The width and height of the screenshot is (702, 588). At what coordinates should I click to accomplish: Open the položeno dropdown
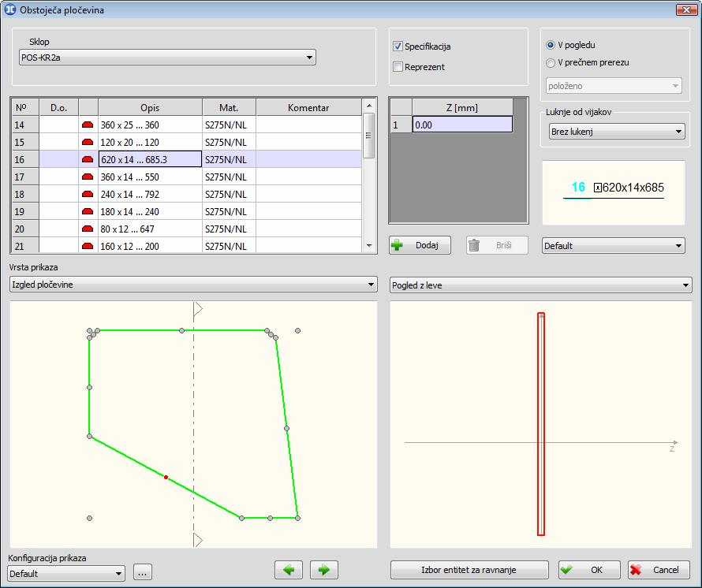614,86
